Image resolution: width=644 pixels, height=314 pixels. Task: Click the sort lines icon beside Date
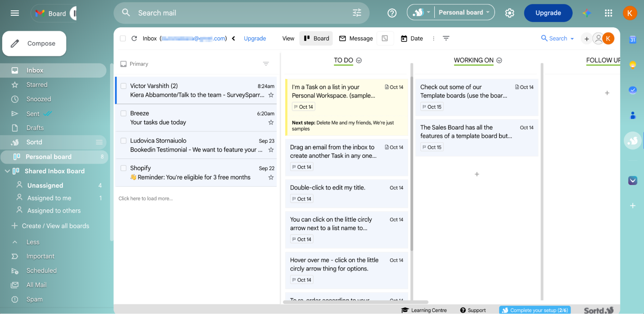pos(446,38)
